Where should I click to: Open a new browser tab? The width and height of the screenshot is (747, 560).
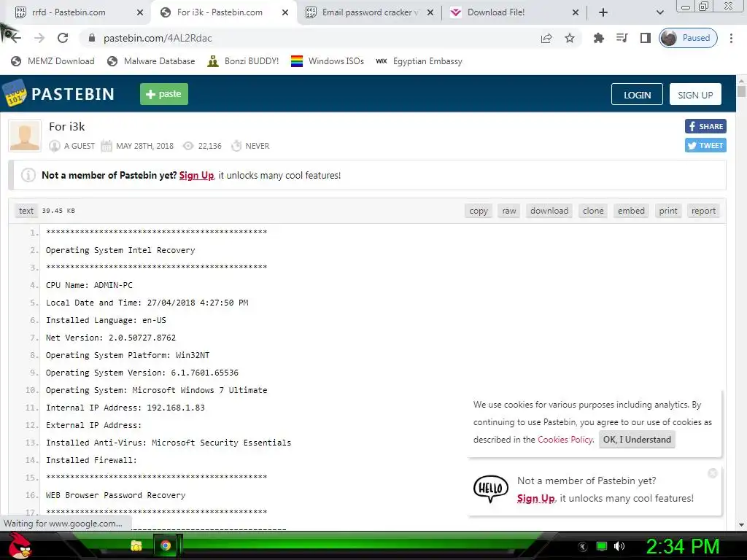(603, 12)
